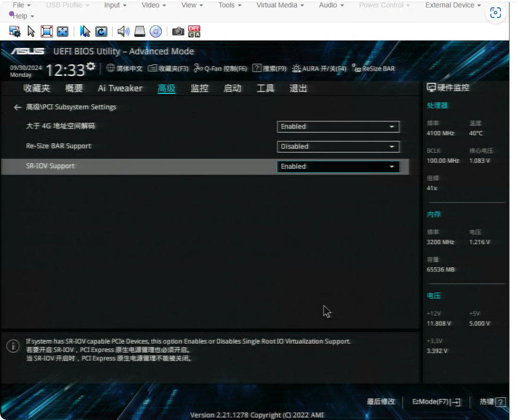Click 最后修改 at the bottom

click(x=380, y=402)
